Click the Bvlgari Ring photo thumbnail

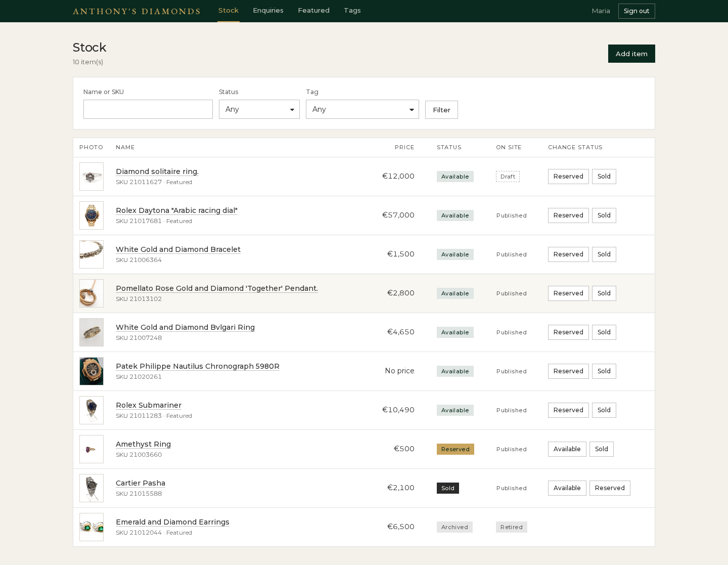pos(92,332)
